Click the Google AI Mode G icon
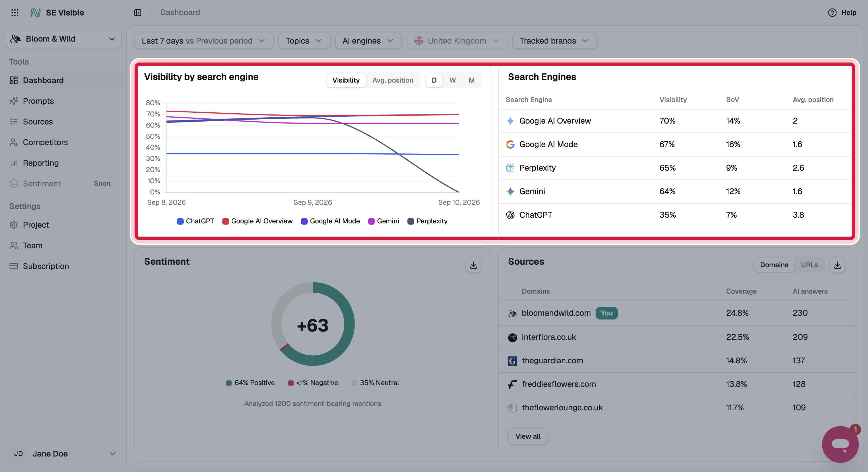This screenshot has height=472, width=868. coord(510,145)
